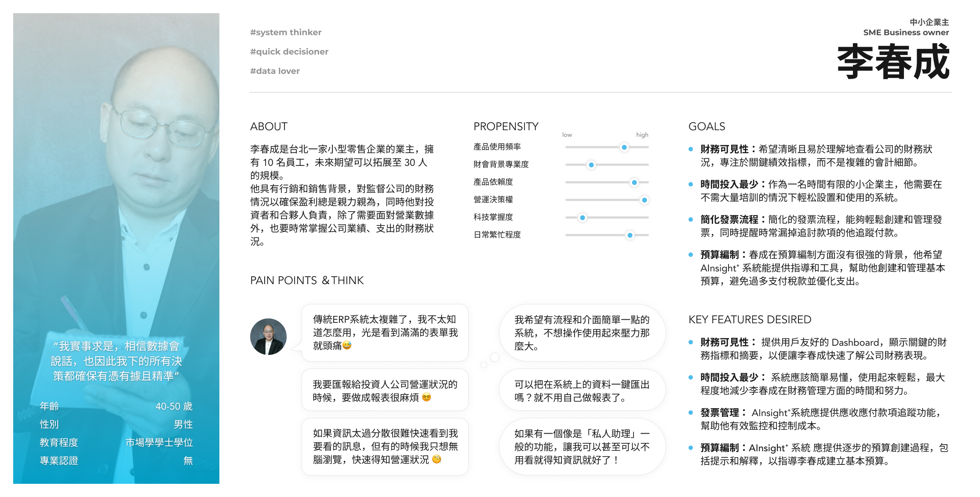Image resolution: width=980 pixels, height=497 pixels.
Task: Click the 產品使用頻率 slider handle
Action: [x=624, y=147]
